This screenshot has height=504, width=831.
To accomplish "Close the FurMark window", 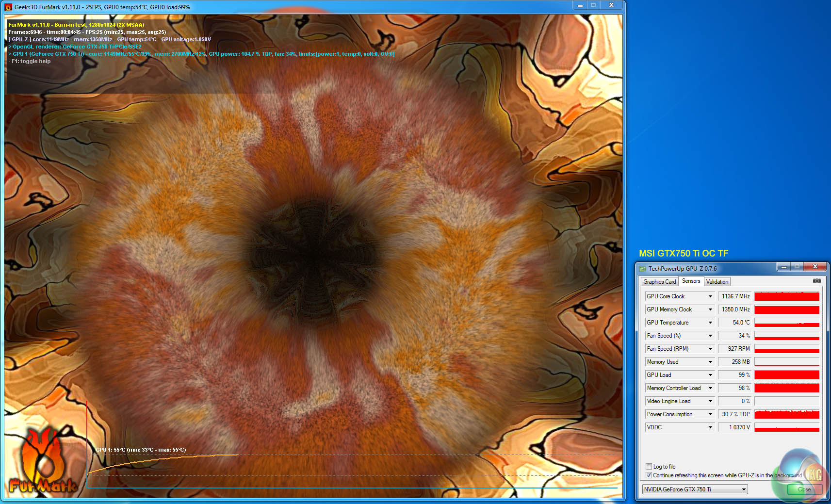I will 611,5.
